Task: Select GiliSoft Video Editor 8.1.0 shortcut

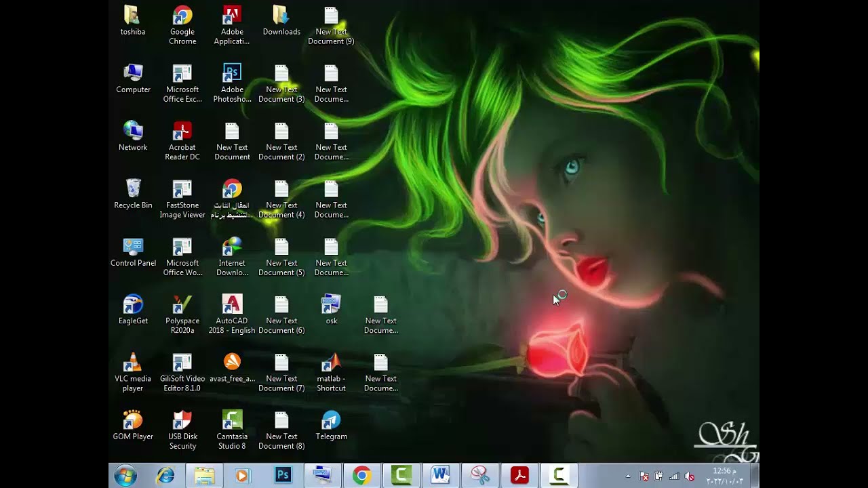Action: coord(182,371)
